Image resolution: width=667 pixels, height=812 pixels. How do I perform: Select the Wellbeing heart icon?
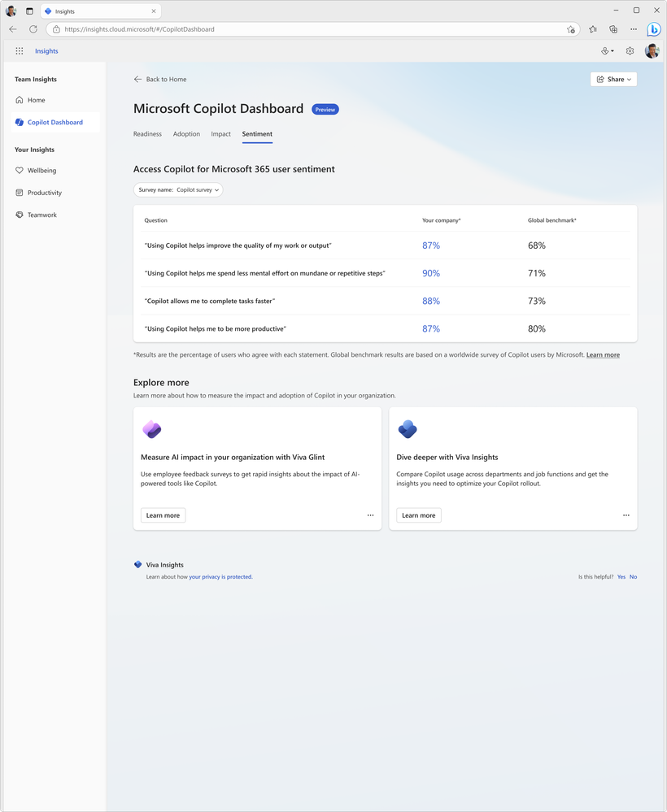point(19,171)
